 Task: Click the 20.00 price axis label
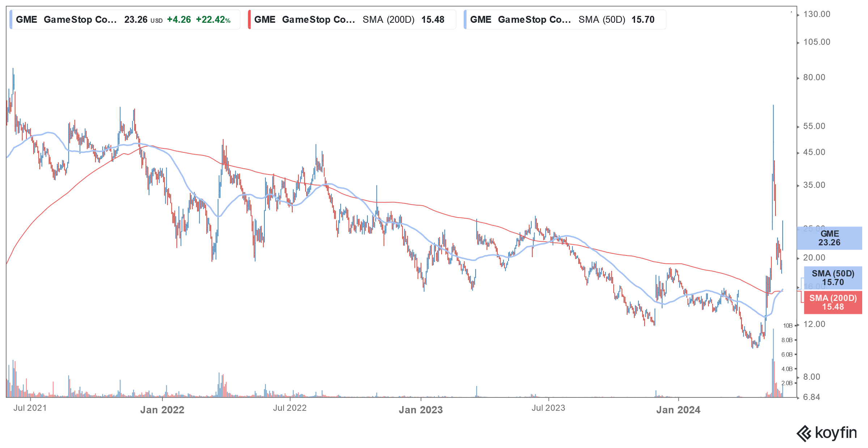(814, 258)
